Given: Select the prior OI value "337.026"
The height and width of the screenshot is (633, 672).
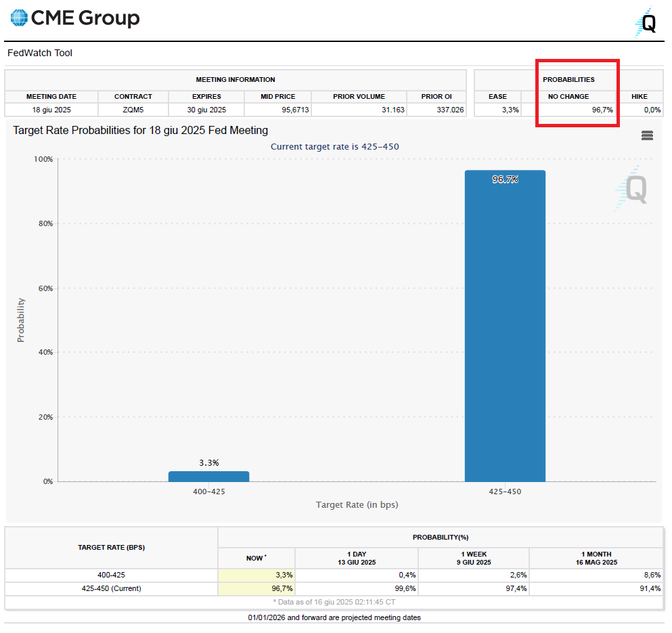Looking at the screenshot, I should (x=451, y=110).
